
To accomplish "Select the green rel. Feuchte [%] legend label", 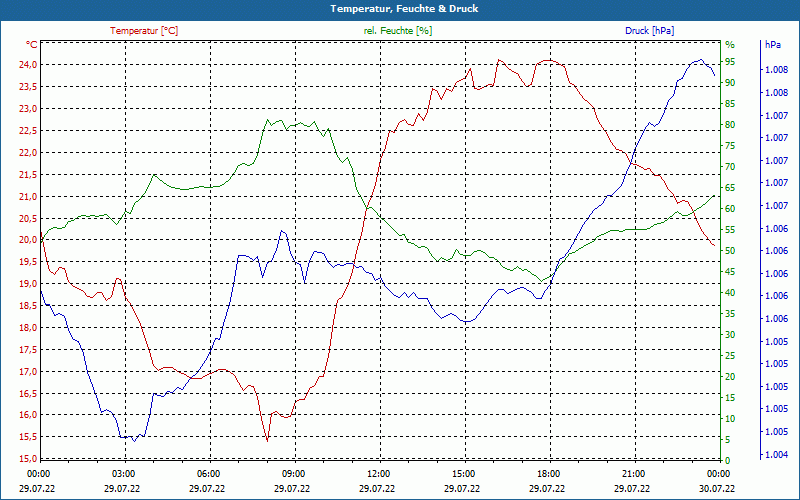I will (398, 31).
